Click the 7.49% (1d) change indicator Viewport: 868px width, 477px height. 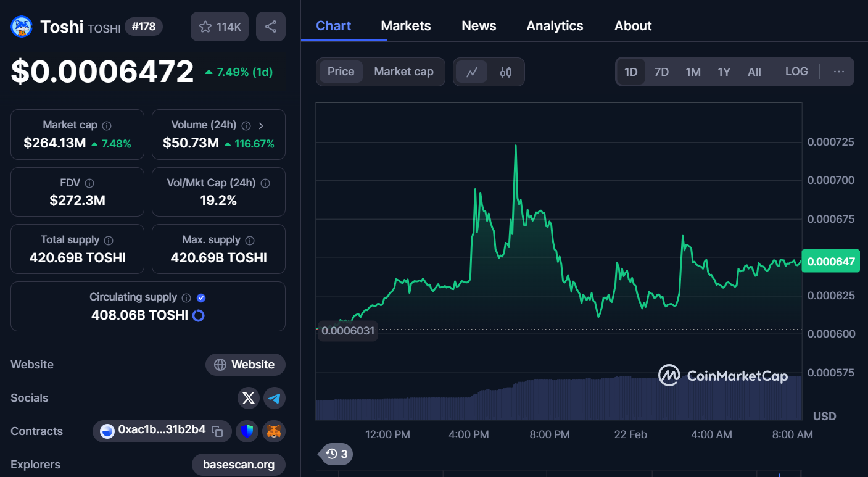pos(239,72)
